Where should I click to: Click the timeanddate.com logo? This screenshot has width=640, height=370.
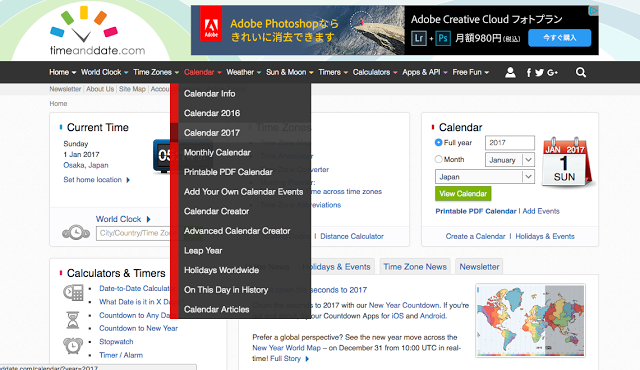[97, 31]
